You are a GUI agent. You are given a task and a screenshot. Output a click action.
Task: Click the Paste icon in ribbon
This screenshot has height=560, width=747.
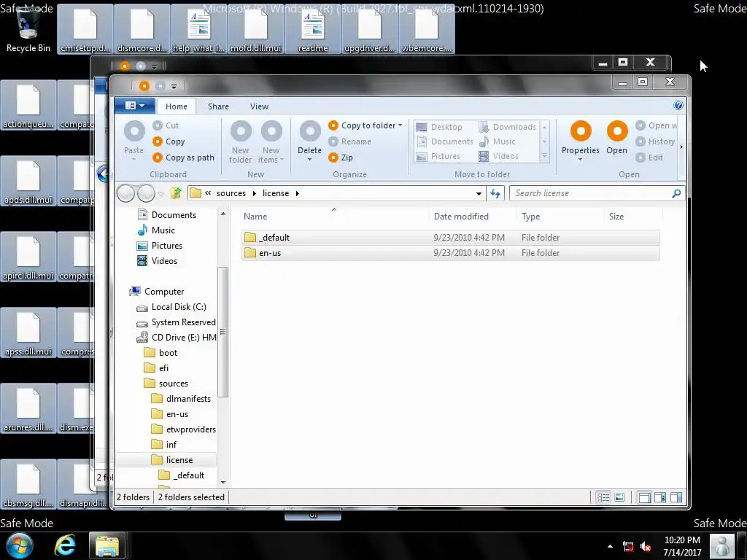coord(134,131)
